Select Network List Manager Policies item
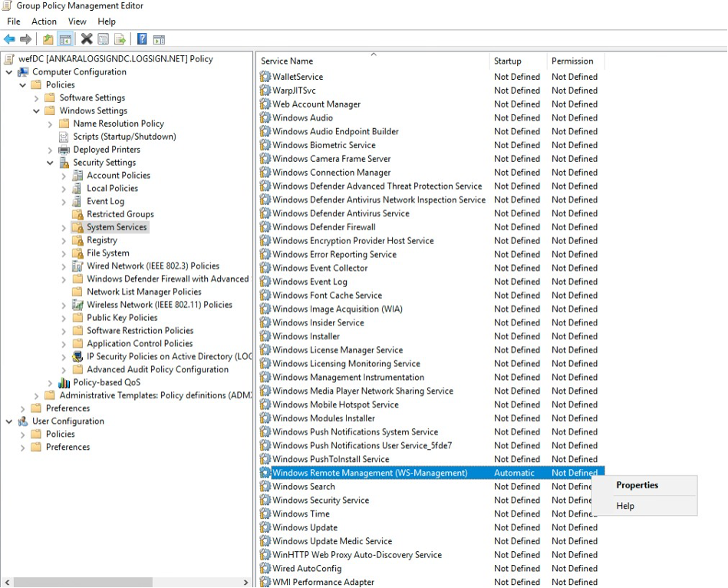This screenshot has height=588, width=728. (x=144, y=292)
